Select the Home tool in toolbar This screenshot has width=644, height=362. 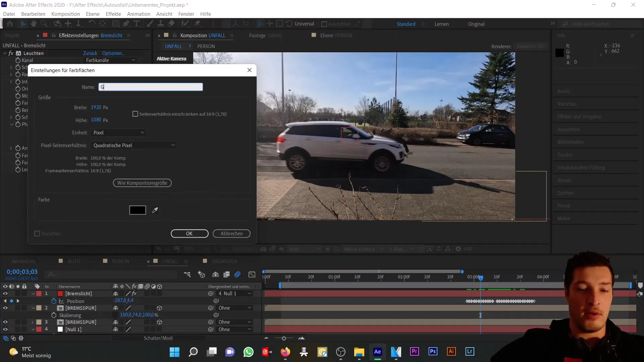coord(10,24)
